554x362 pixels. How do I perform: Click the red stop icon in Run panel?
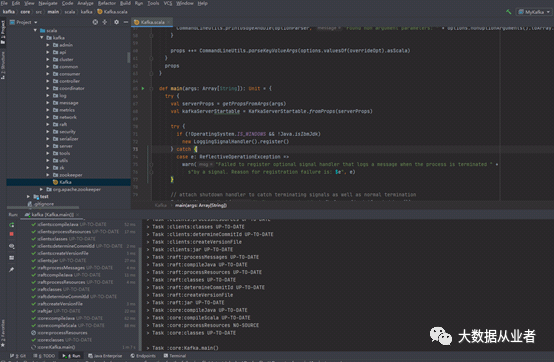point(12,234)
